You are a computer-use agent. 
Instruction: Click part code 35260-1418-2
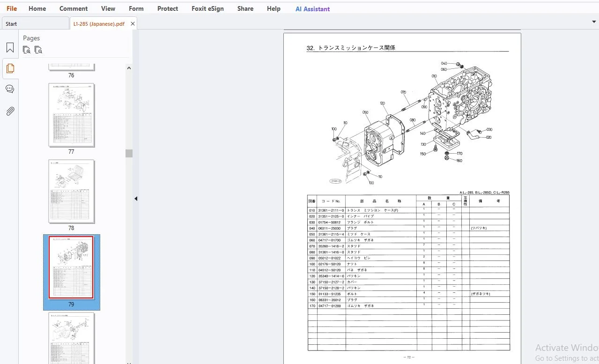pyautogui.click(x=331, y=246)
